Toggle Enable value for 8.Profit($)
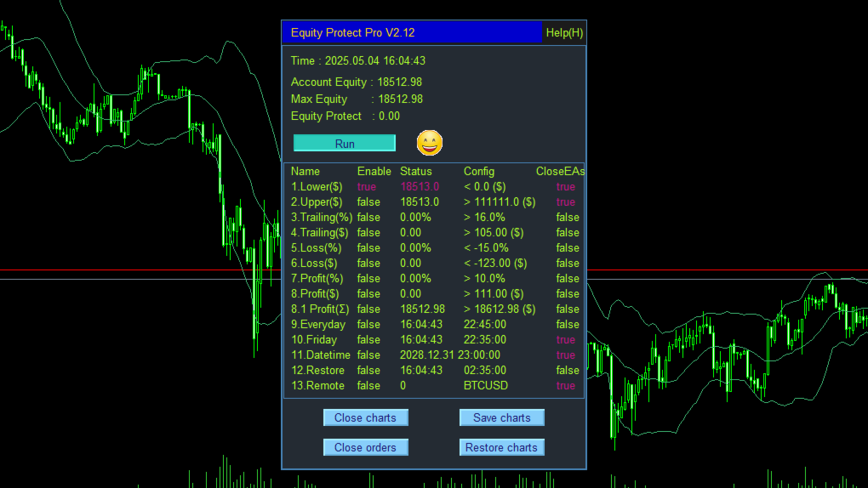Image resolution: width=868 pixels, height=488 pixels. tap(368, 294)
